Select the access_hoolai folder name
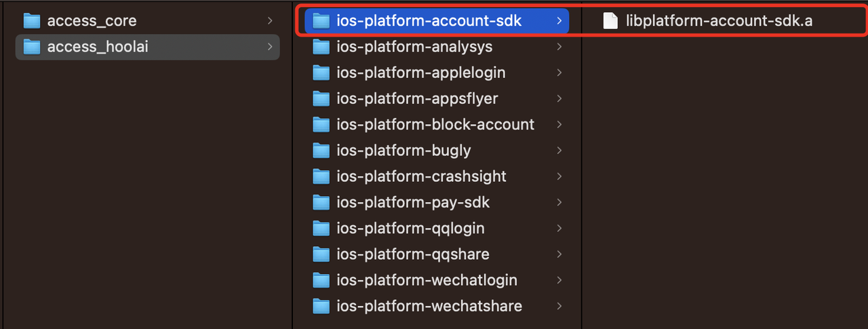The width and height of the screenshot is (868, 329). (x=98, y=47)
